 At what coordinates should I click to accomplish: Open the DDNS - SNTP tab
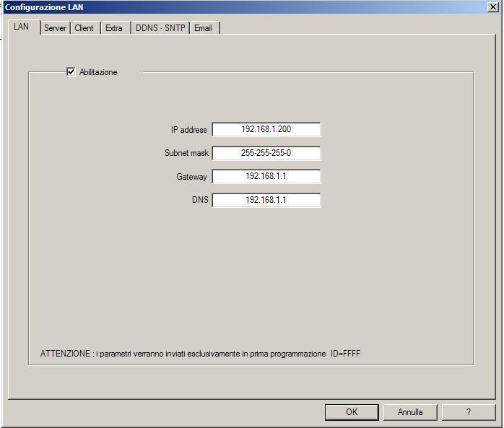(x=160, y=28)
